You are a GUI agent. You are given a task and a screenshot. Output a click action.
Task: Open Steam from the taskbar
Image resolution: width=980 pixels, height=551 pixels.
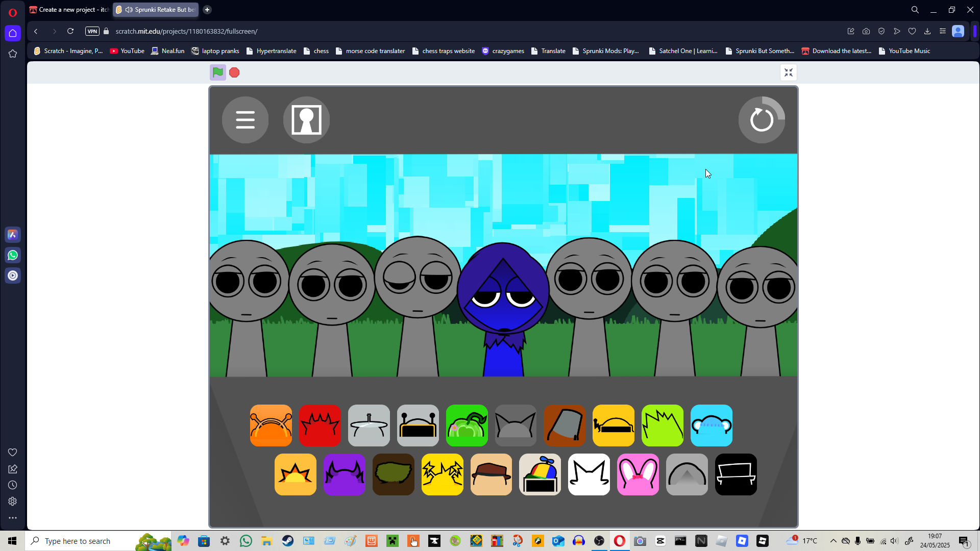click(288, 541)
